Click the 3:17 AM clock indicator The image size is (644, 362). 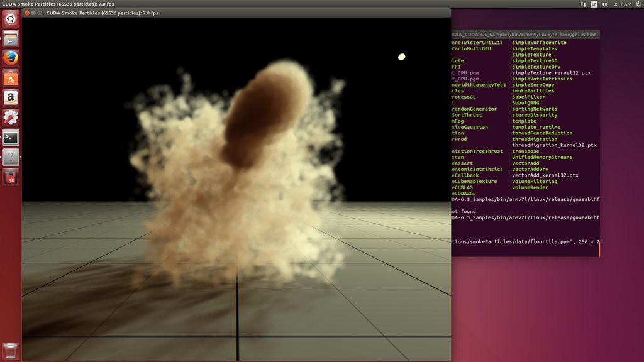[x=622, y=4]
